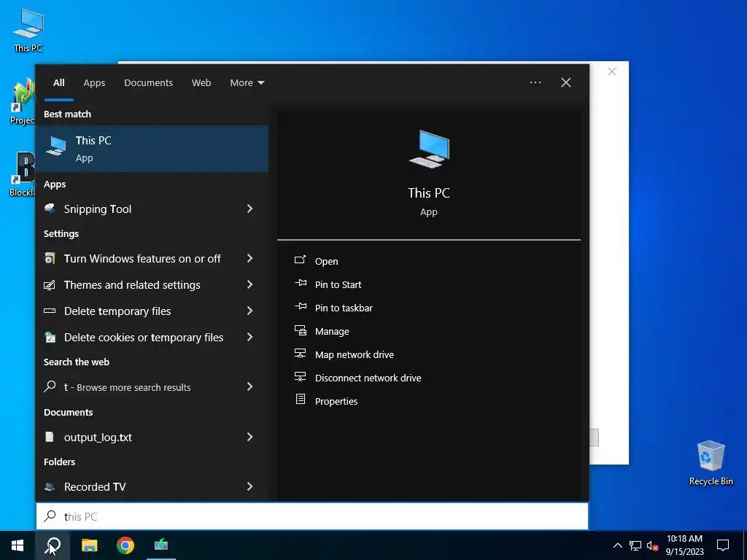The image size is (747, 560).
Task: Close the Windows search panel
Action: (566, 82)
